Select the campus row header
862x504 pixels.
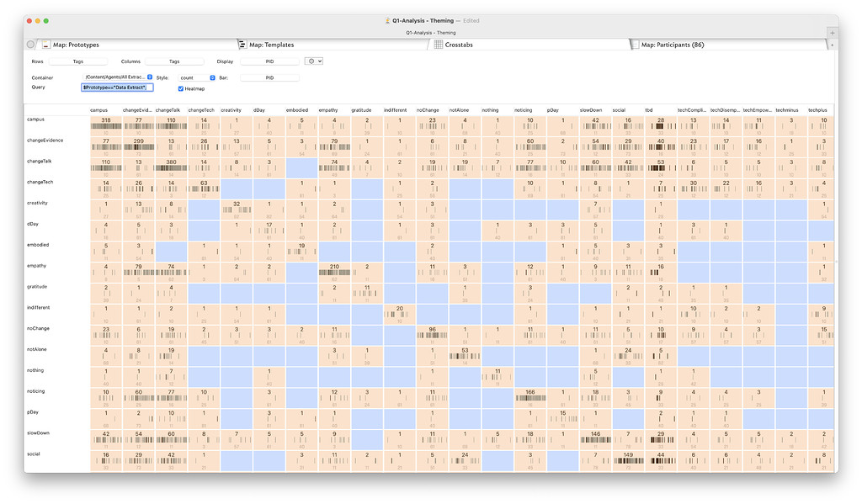[x=35, y=119]
